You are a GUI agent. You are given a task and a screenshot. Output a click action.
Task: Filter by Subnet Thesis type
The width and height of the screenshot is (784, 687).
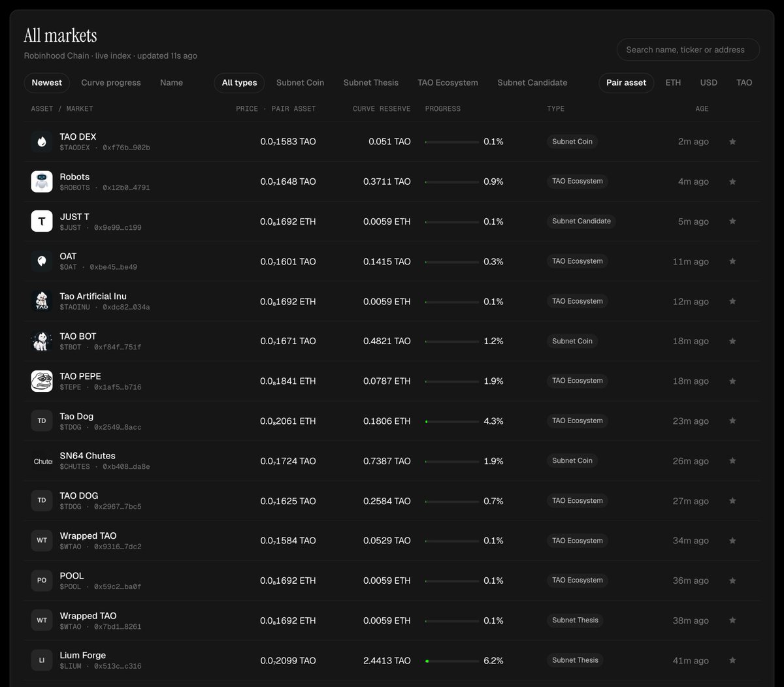coord(371,83)
